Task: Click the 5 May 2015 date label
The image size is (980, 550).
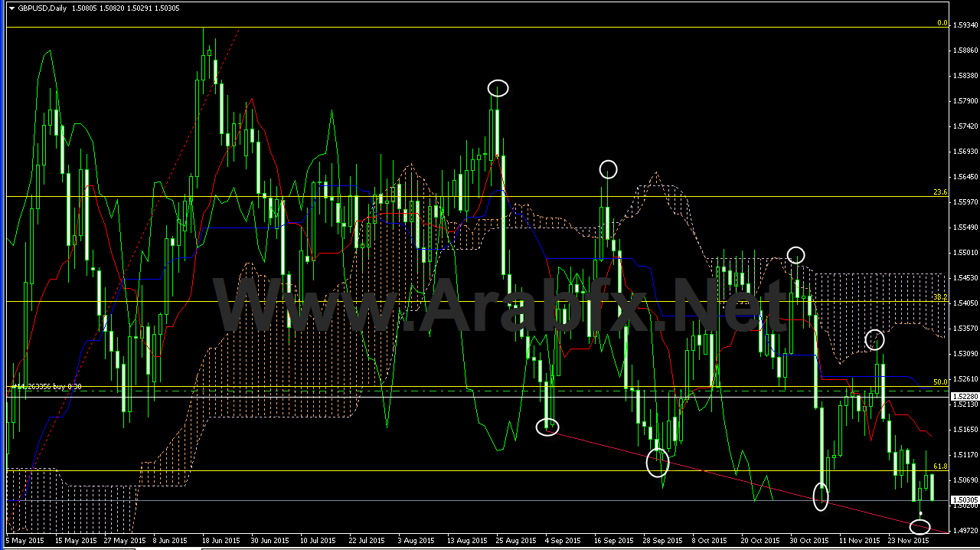Action: click(24, 541)
